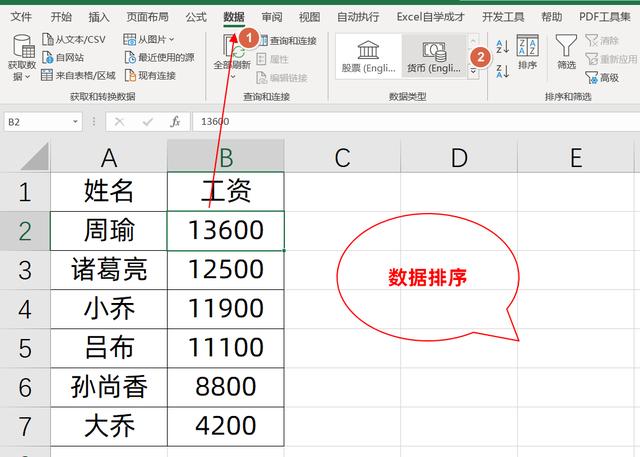Click the 高级 advanced filter button
The image size is (640, 457).
coord(601,77)
